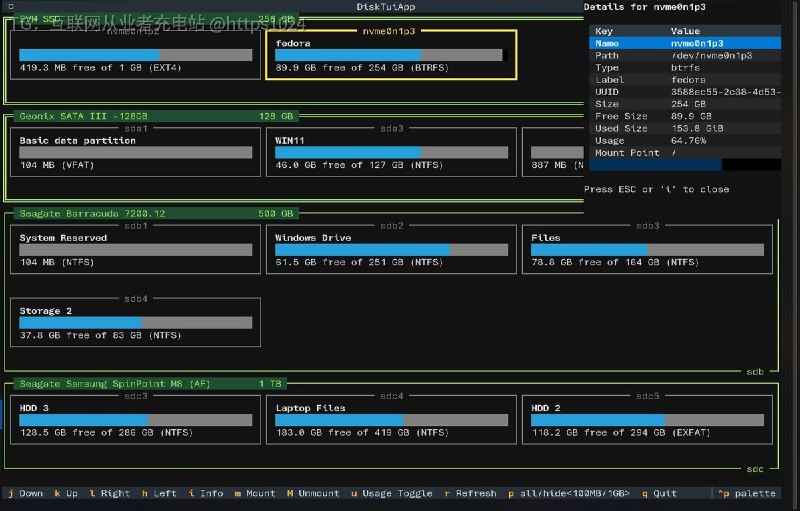Click the 'r Refresh' footer shortcut
This screenshot has height=511, width=800.
[470, 493]
